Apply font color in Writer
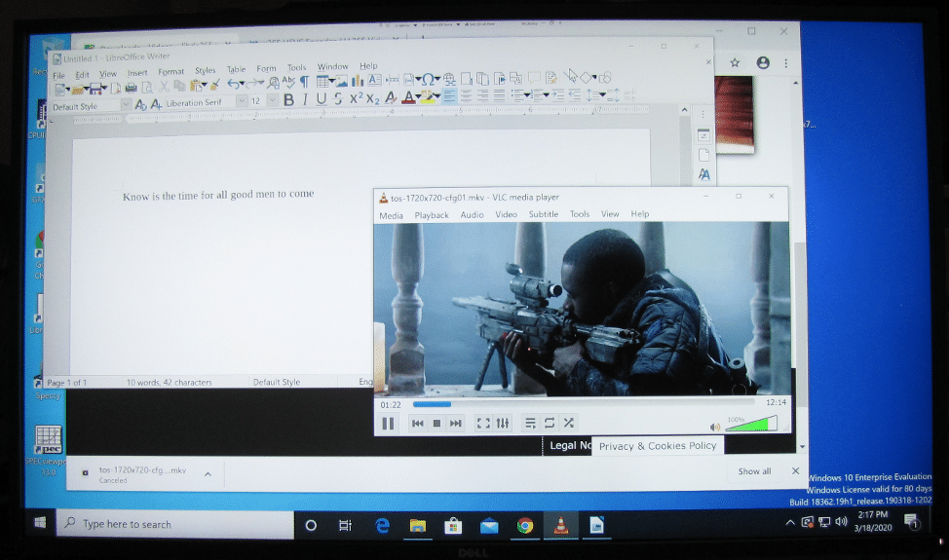The image size is (949, 560). tap(408, 96)
